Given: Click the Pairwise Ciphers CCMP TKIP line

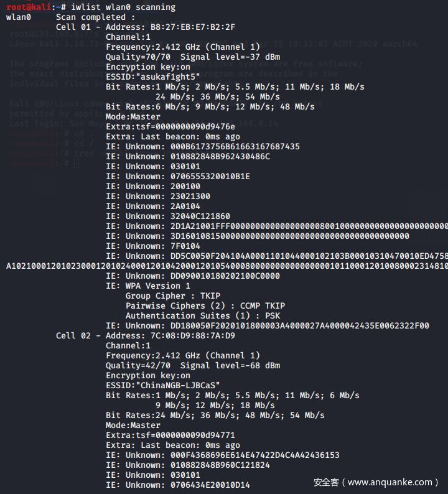Looking at the screenshot, I should pyautogui.click(x=205, y=305).
